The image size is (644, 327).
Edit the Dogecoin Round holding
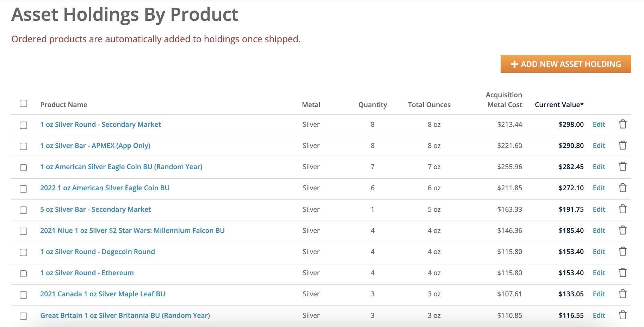click(x=599, y=252)
